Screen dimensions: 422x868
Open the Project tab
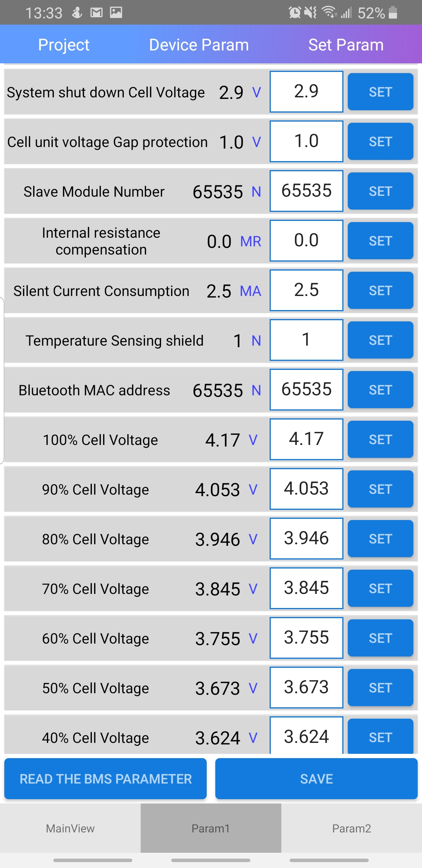click(x=64, y=45)
